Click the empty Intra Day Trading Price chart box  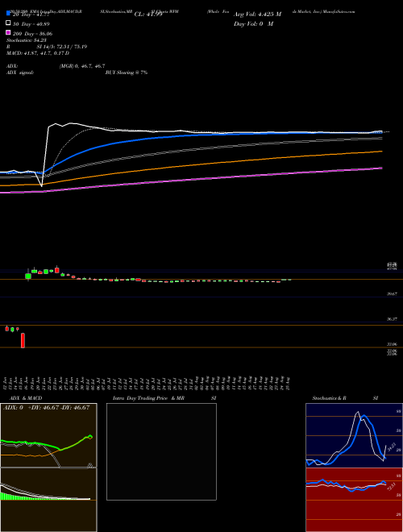pyautogui.click(x=161, y=451)
